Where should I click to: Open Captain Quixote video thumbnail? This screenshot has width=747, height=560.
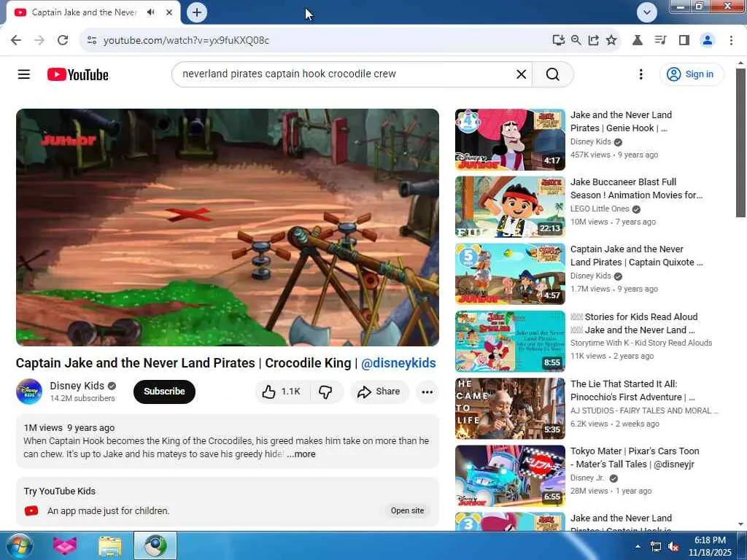tap(510, 274)
